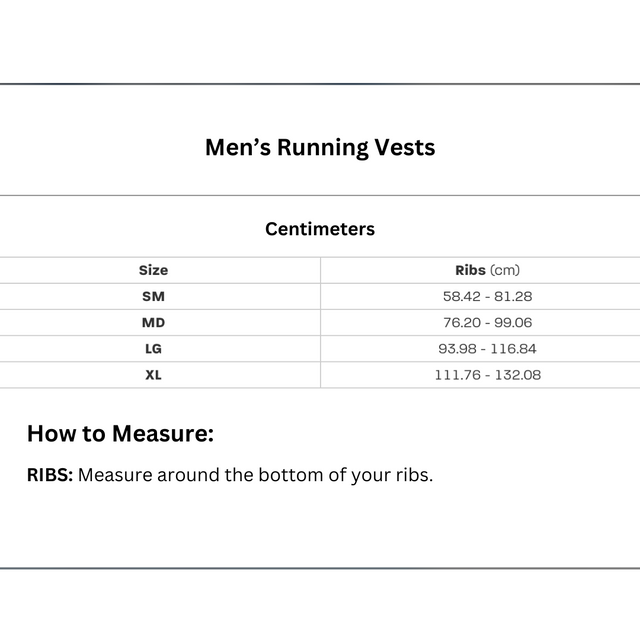Click the bold "RIBS:" label

(49, 475)
